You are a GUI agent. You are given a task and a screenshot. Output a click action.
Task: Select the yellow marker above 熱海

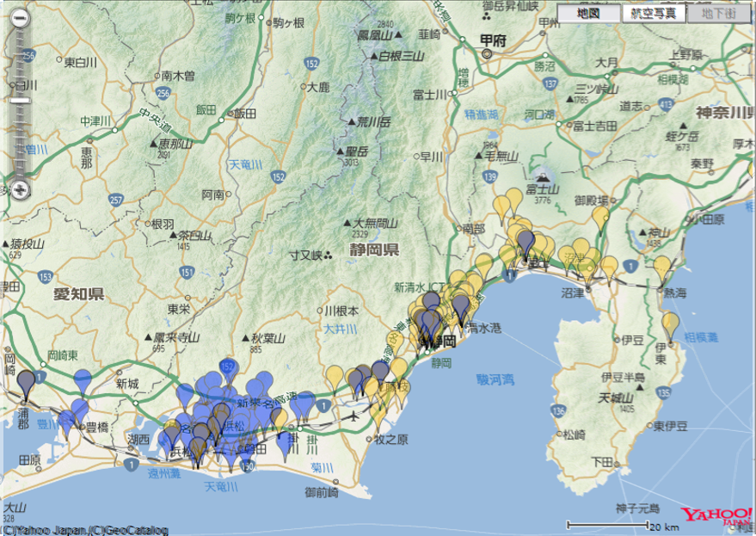tap(662, 266)
